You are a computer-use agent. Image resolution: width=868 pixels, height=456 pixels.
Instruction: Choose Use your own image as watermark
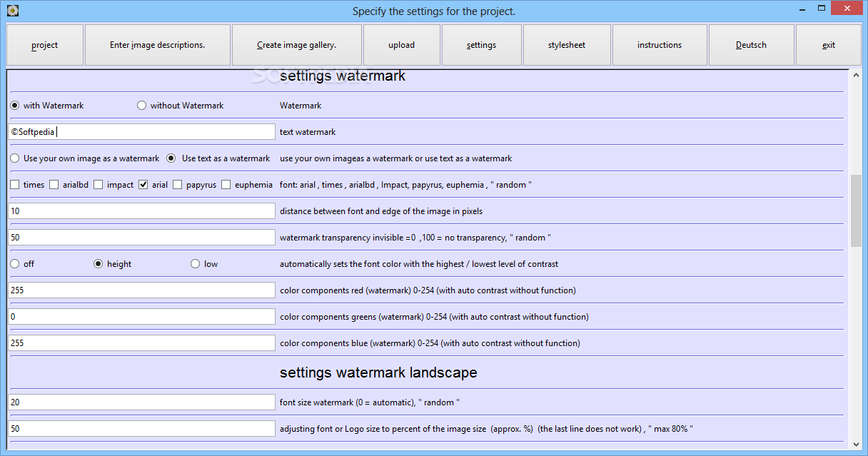coord(15,158)
